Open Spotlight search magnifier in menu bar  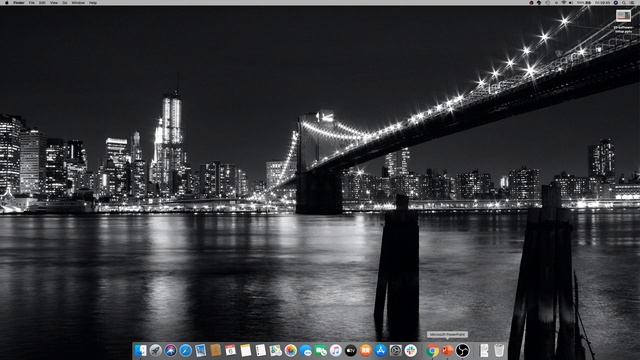tap(624, 2)
